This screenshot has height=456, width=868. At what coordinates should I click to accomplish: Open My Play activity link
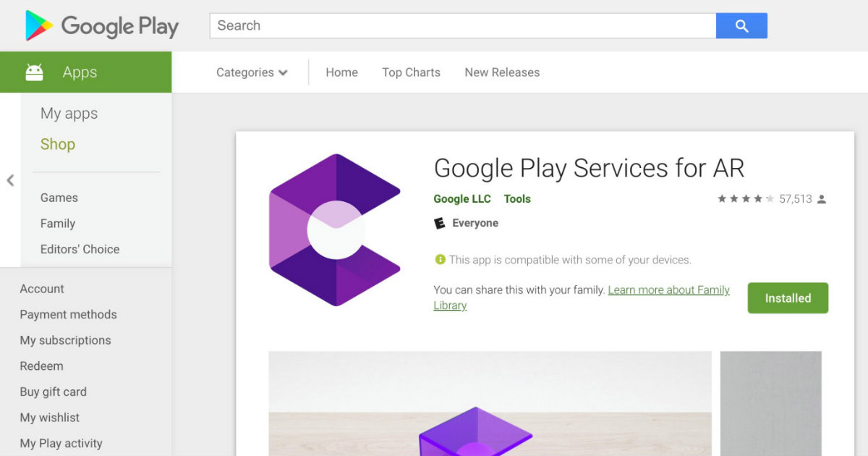coord(61,443)
